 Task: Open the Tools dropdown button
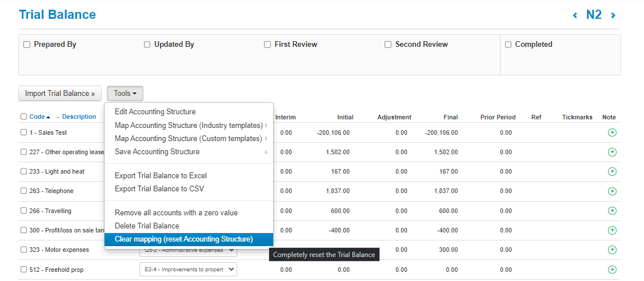(125, 94)
